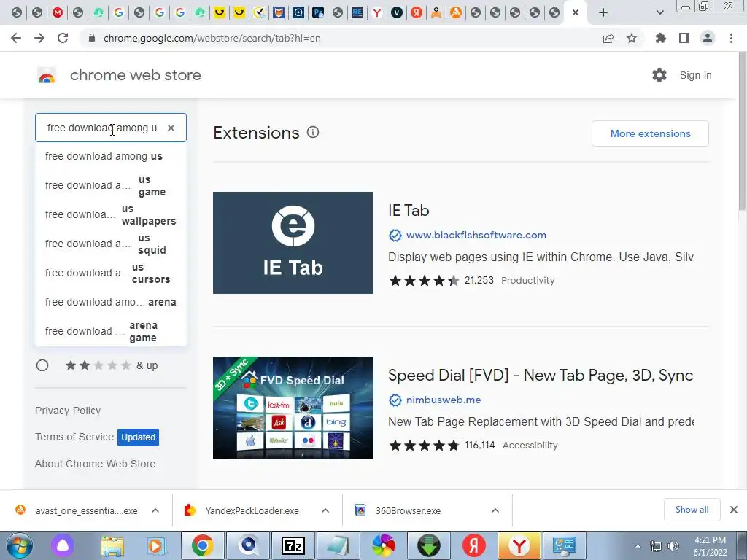Open About Chrome Web Store link
747x560 pixels.
[96, 464]
